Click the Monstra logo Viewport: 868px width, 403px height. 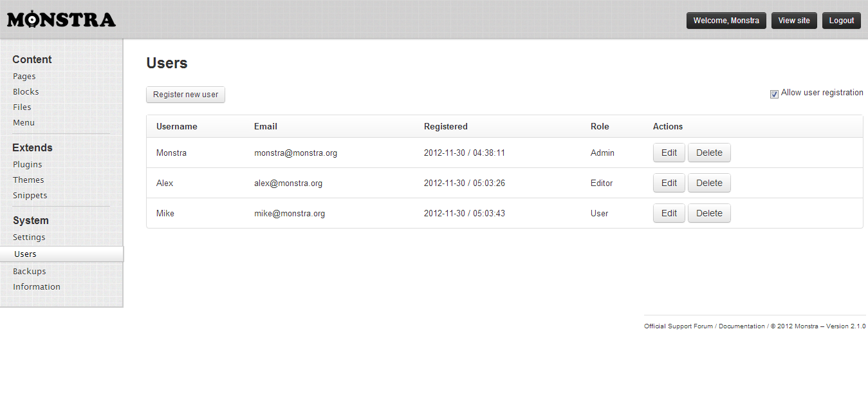(61, 20)
